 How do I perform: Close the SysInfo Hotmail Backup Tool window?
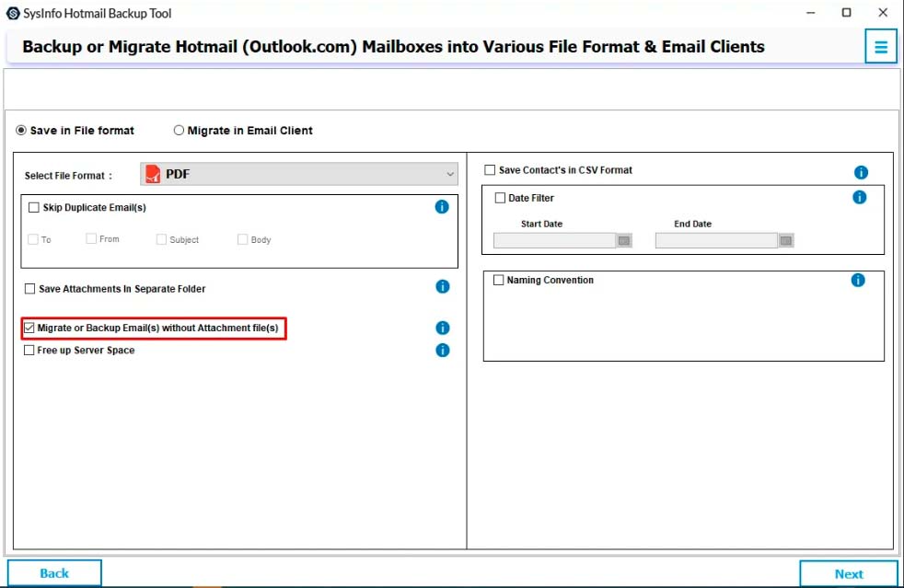click(883, 13)
